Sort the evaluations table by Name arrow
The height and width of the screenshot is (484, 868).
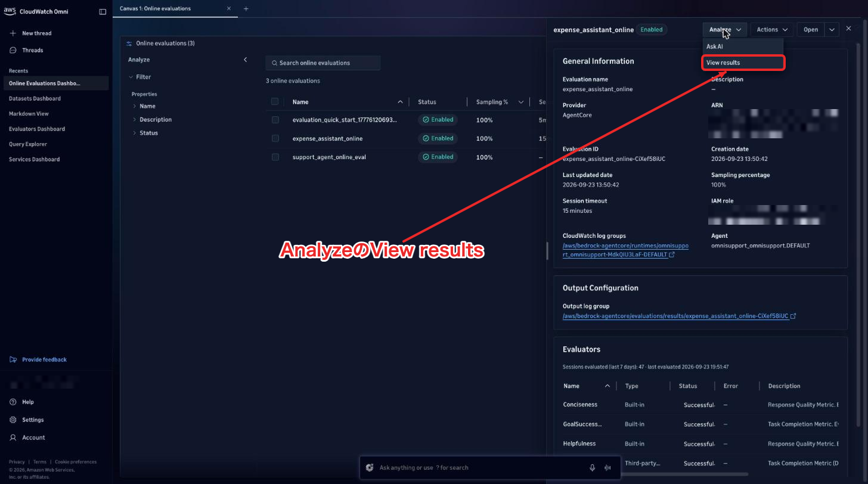click(400, 102)
